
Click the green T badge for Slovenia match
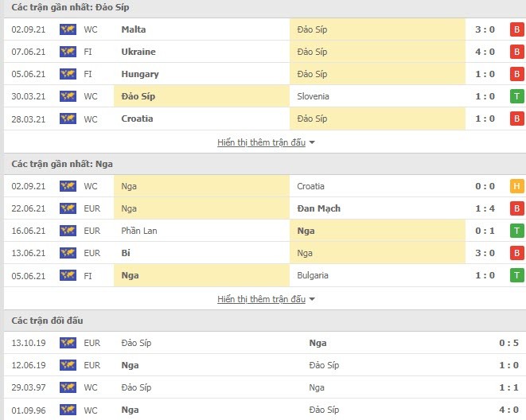pyautogui.click(x=517, y=96)
